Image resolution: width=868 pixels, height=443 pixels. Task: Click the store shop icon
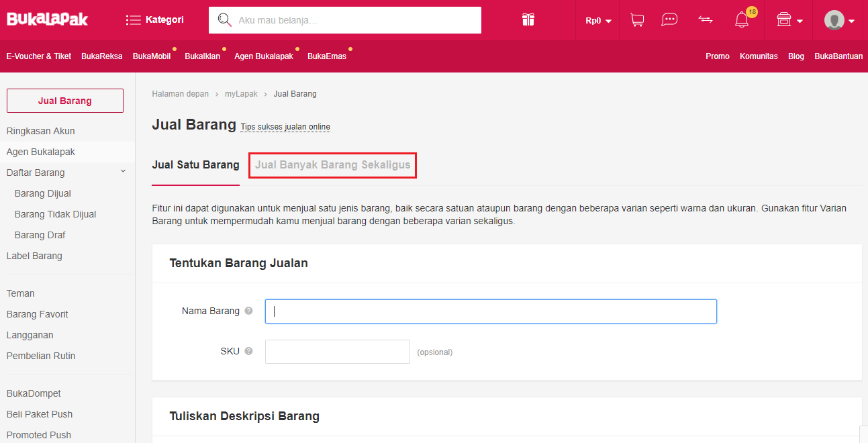point(783,20)
